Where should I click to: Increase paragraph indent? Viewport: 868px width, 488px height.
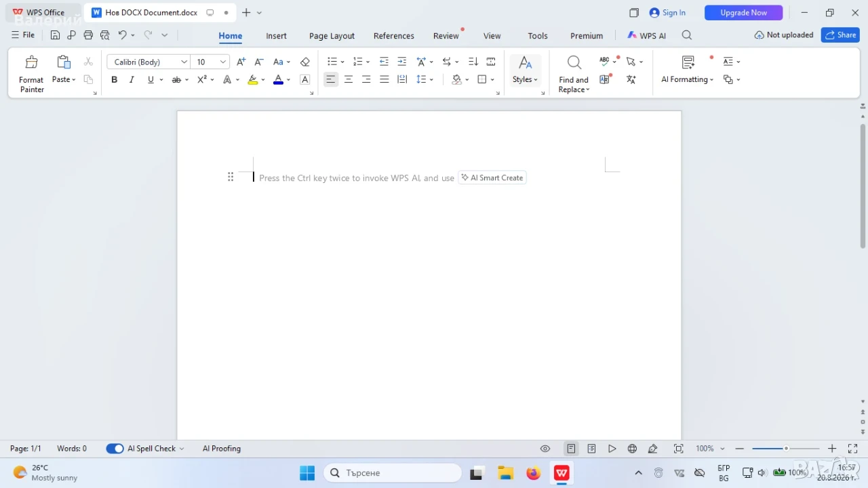tap(402, 62)
